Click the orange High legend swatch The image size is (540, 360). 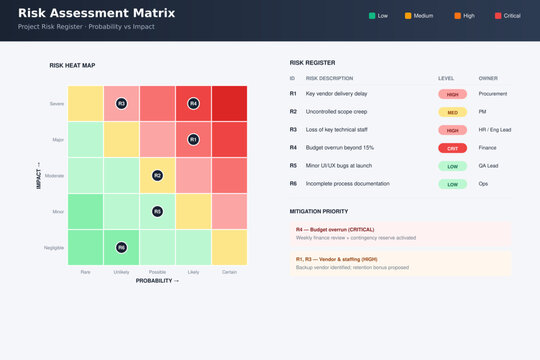pos(457,16)
